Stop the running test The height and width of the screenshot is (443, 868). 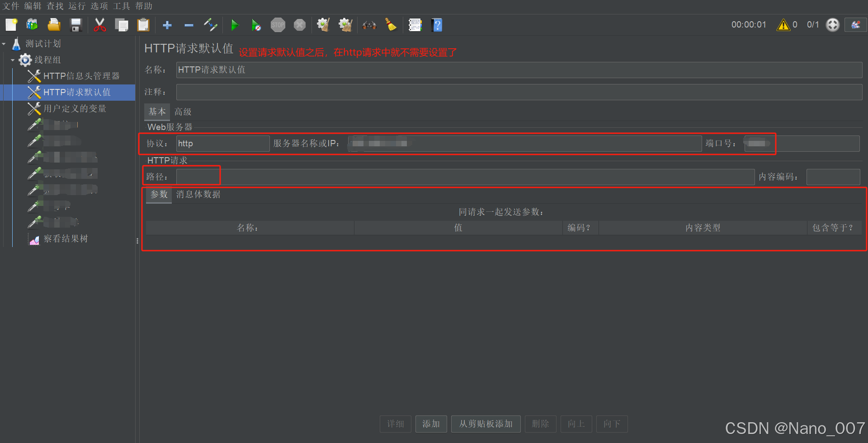[278, 25]
